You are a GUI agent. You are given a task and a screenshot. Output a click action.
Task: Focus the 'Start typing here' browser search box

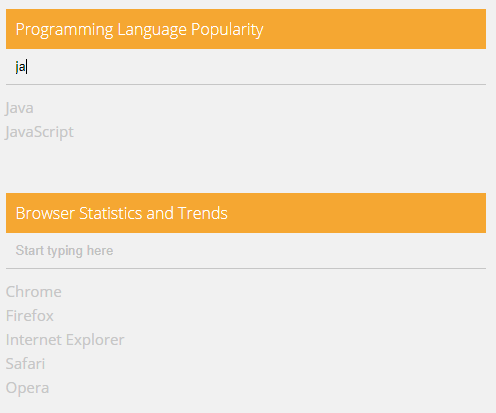coord(246,251)
